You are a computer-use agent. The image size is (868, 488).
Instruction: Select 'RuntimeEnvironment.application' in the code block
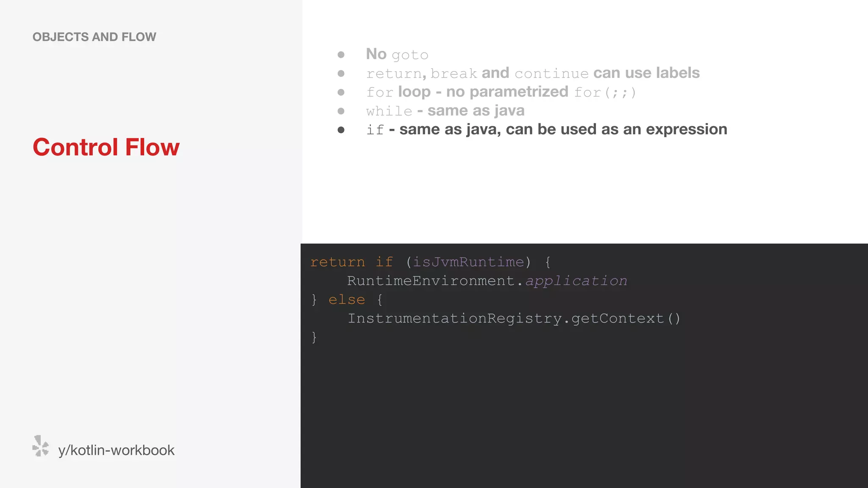coord(487,281)
